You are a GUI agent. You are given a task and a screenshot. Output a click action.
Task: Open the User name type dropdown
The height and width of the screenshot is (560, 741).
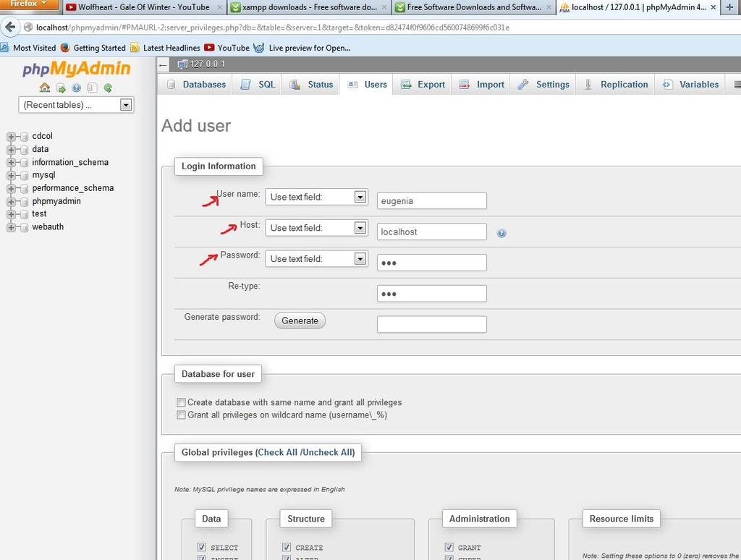316,197
